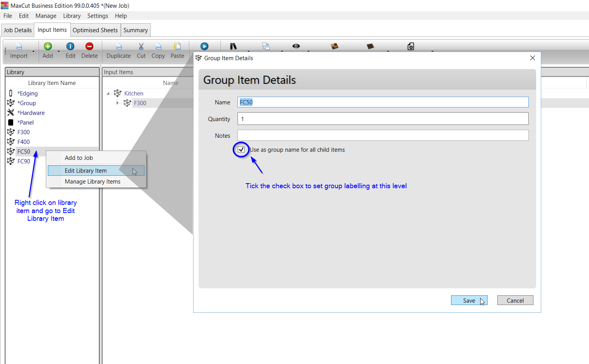Click the Quantity input field
Viewport: 589px width, 364px height.
(383, 119)
